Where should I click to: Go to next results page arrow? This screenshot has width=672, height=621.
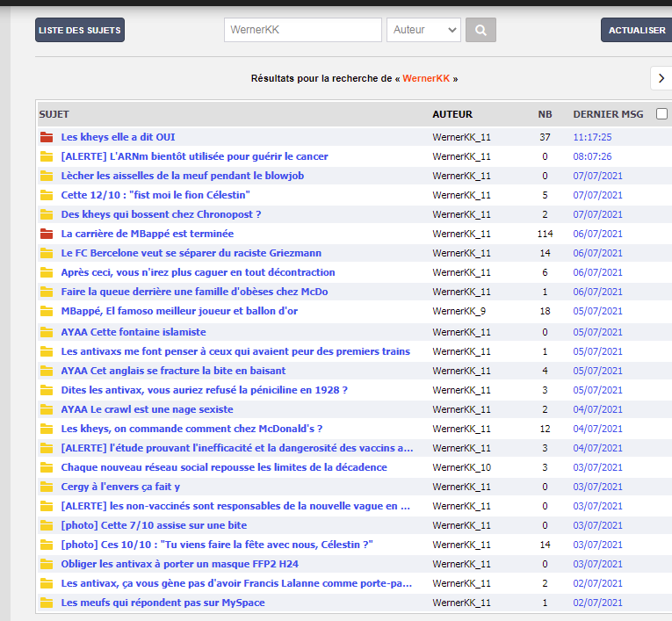coord(661,78)
